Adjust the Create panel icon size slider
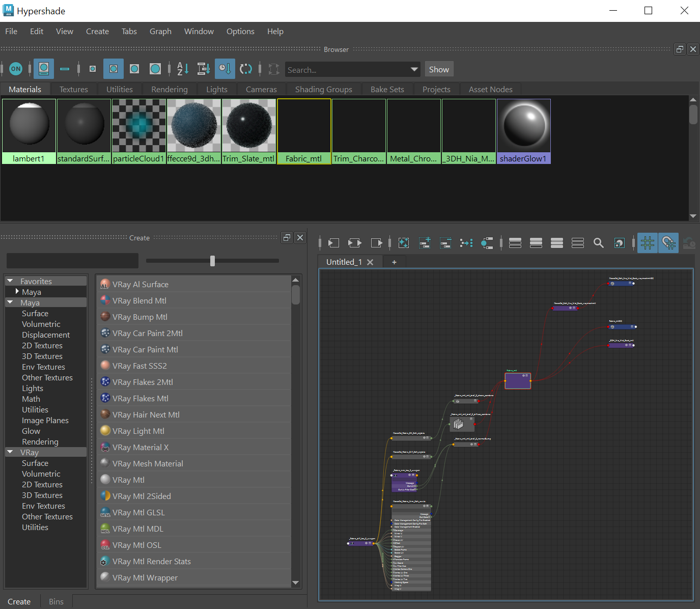This screenshot has width=700, height=609. click(x=212, y=261)
